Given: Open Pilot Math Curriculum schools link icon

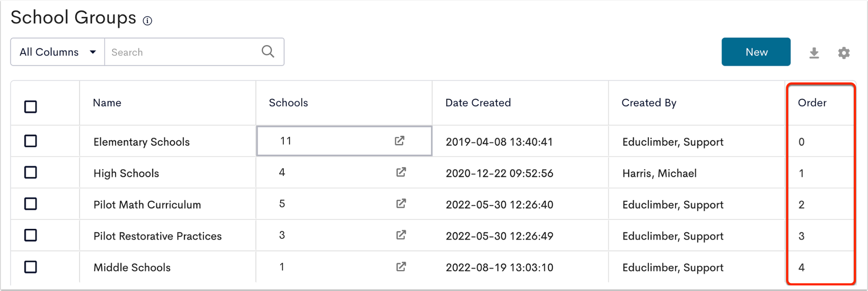Looking at the screenshot, I should [x=401, y=204].
